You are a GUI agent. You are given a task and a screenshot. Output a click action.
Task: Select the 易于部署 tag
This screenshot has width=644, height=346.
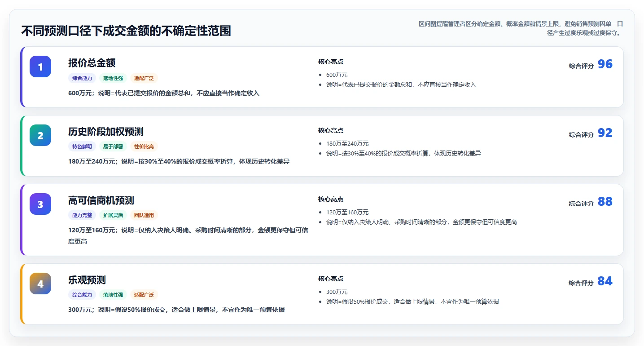click(113, 146)
